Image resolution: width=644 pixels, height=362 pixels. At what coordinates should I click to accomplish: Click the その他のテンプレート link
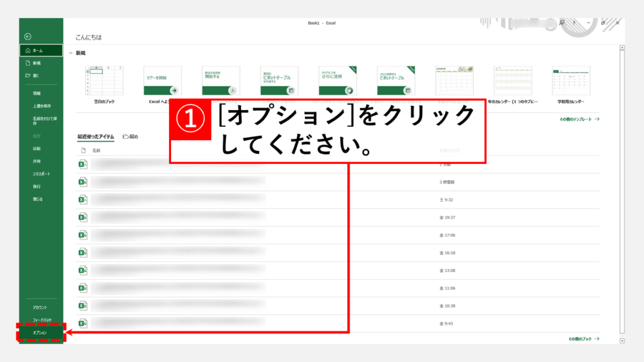click(x=579, y=118)
